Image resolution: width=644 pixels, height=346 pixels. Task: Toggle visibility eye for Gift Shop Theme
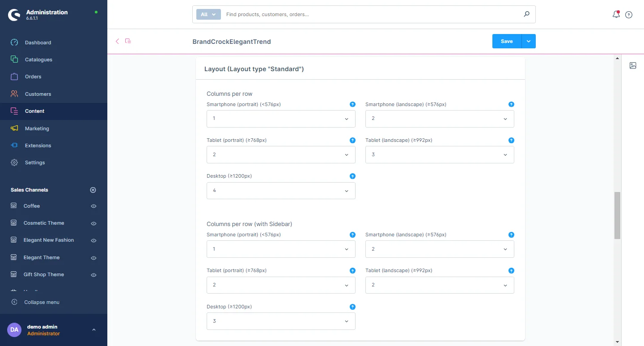tap(93, 275)
